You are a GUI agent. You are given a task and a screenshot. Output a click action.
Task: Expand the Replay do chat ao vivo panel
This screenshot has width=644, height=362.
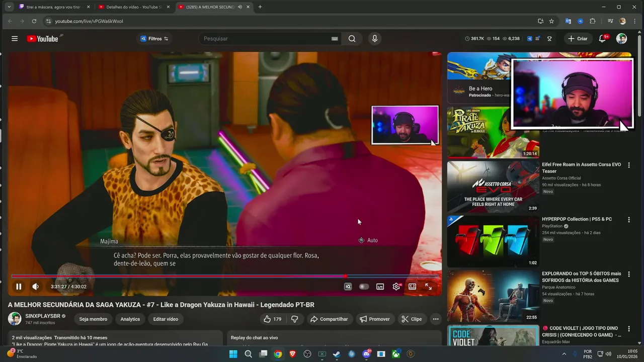[334, 338]
